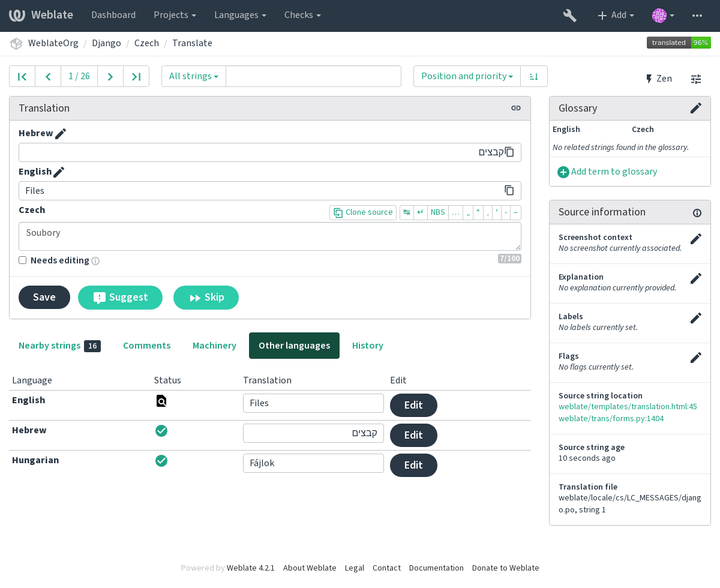Click the Suggest button
The height and width of the screenshot is (588, 720).
point(120,298)
